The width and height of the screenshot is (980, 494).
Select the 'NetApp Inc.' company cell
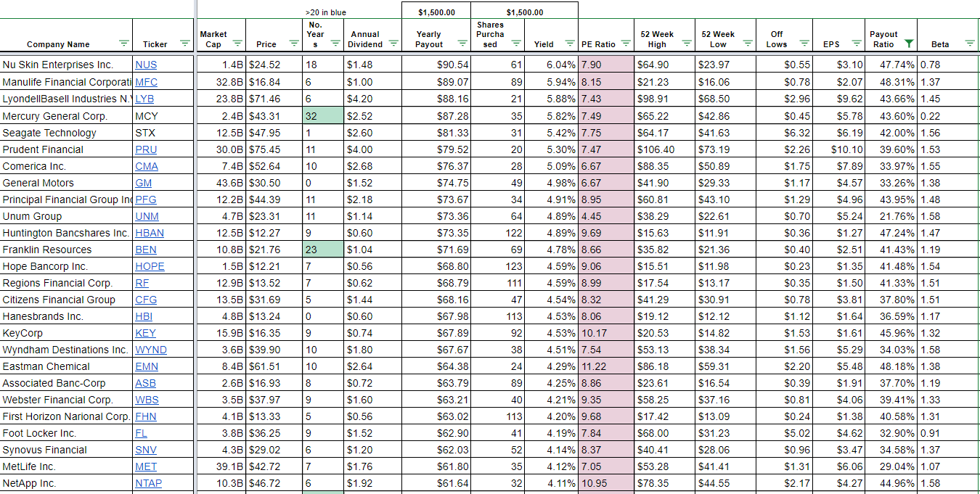click(x=67, y=483)
